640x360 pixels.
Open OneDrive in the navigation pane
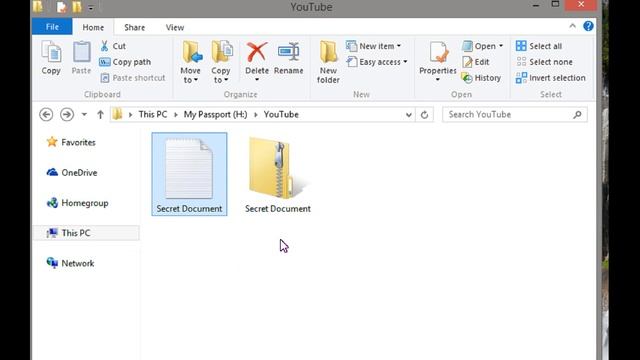72,173
